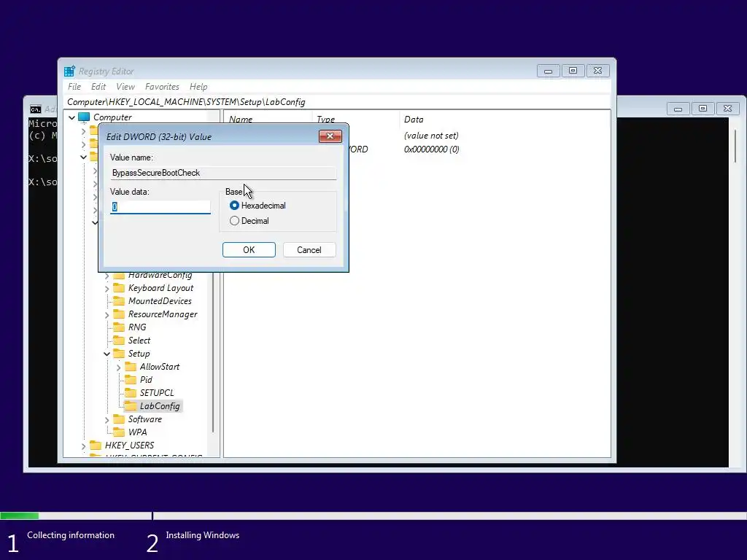
Task: Select the LabConfig tree item label
Action: tap(160, 405)
